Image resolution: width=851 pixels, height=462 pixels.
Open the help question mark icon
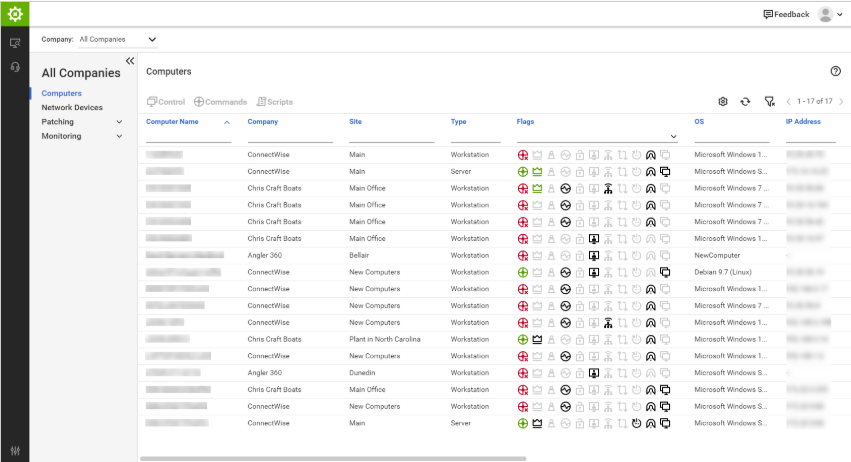pos(835,71)
